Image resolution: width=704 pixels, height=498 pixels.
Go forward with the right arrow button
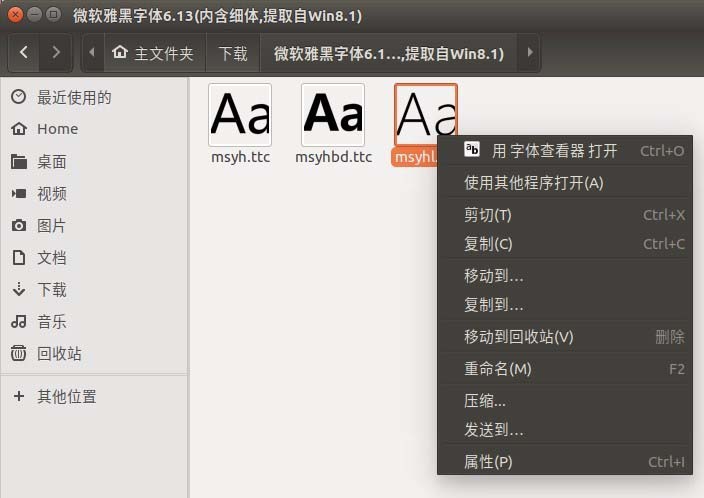[56, 53]
